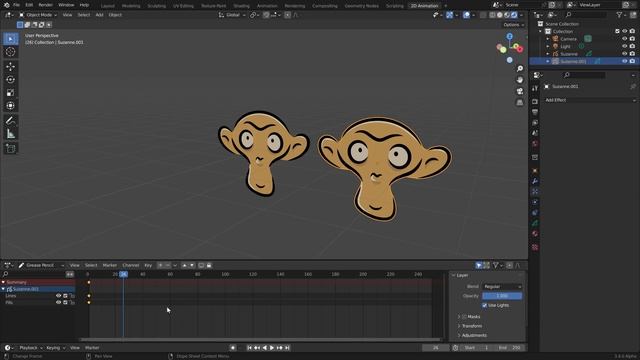
Task: Toggle auto keying record button
Action: pos(233,348)
